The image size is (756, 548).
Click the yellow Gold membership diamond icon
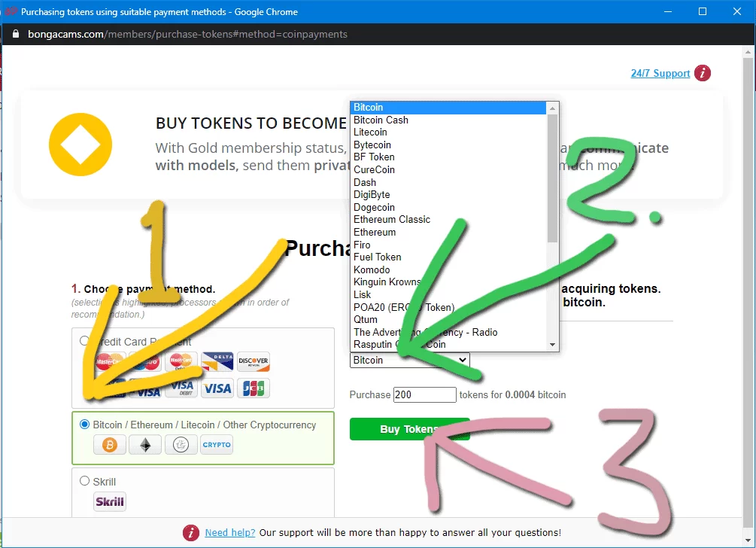[x=80, y=145]
